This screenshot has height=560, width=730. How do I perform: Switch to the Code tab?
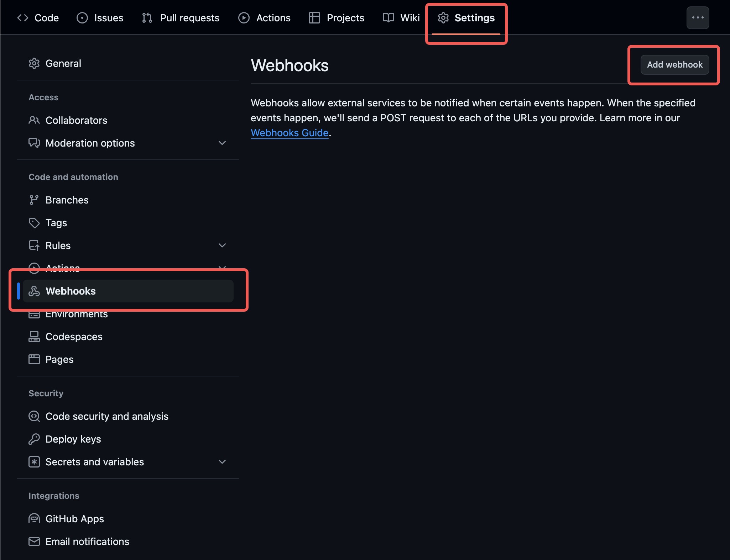[38, 18]
